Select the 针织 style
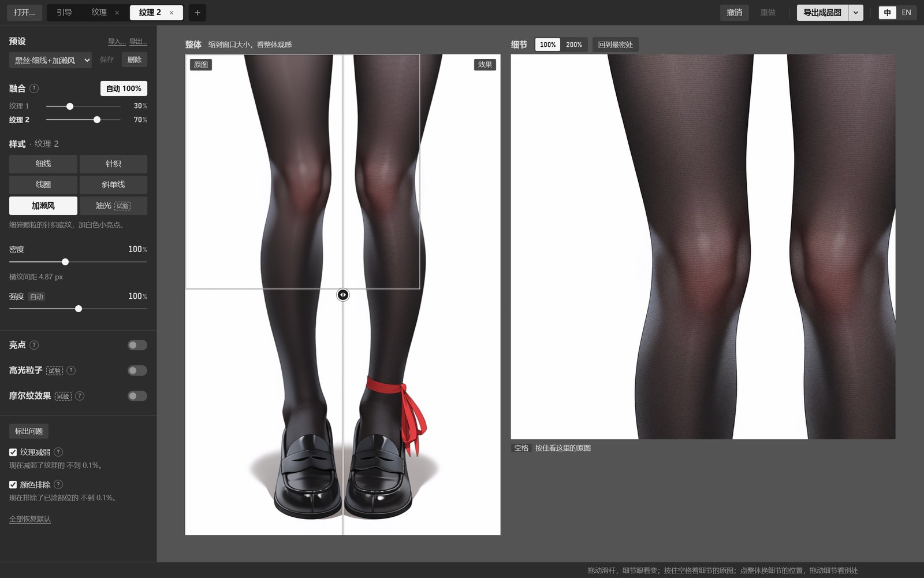Viewport: 924px width, 578px height. click(113, 164)
